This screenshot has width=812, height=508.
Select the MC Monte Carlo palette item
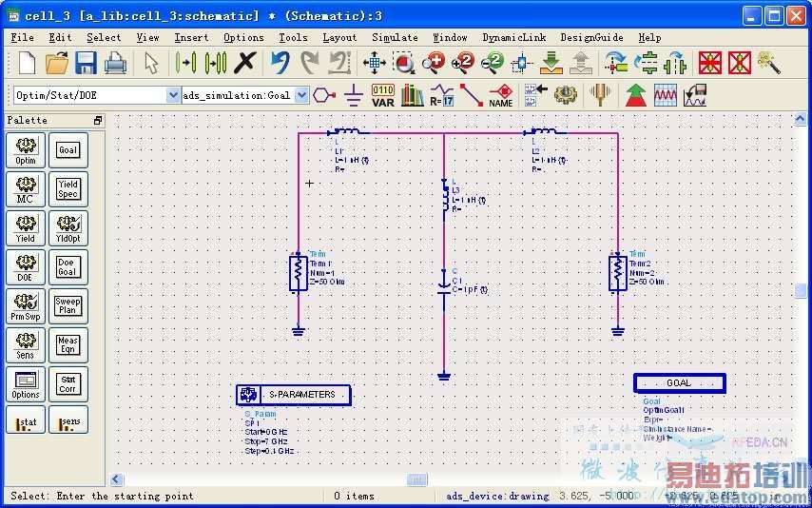(26, 189)
